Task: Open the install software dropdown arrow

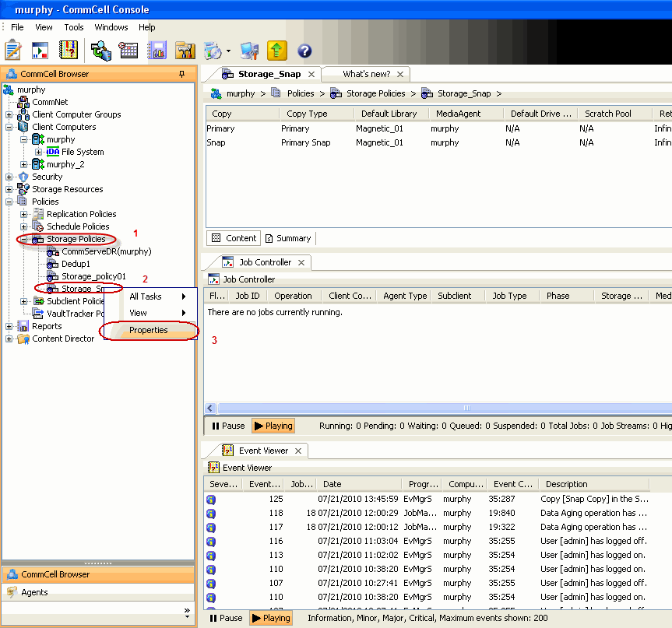Action: (x=228, y=51)
